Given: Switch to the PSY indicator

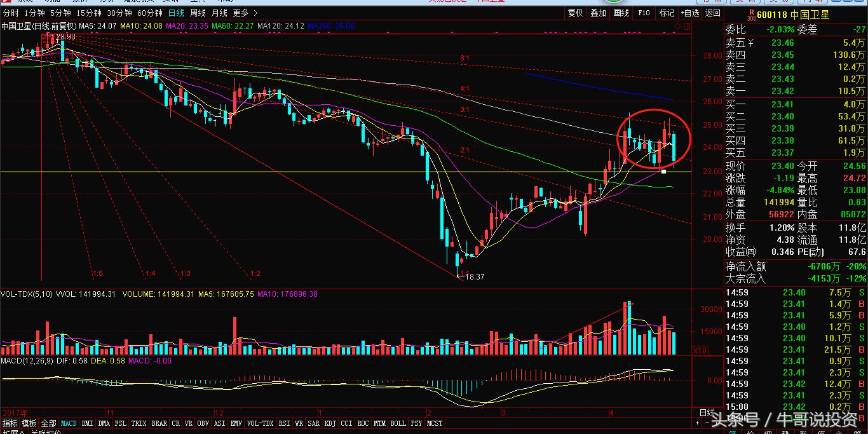Looking at the screenshot, I should (x=416, y=423).
